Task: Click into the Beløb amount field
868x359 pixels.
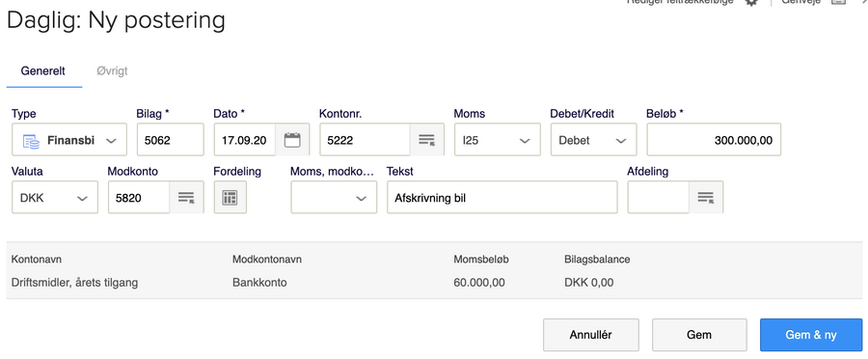Action: [714, 140]
